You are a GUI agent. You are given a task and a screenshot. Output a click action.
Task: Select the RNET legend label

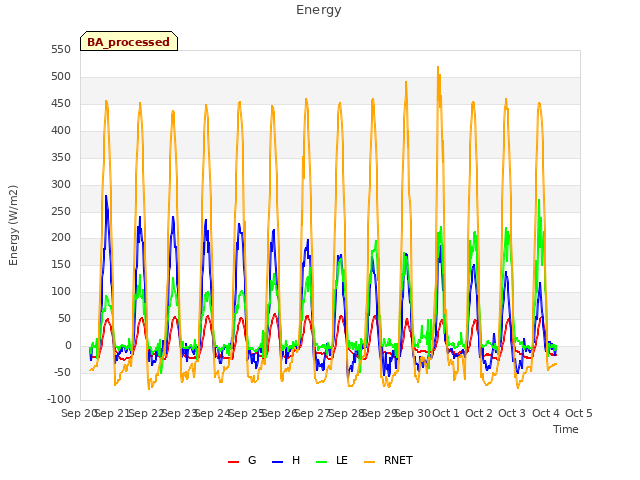[398, 460]
